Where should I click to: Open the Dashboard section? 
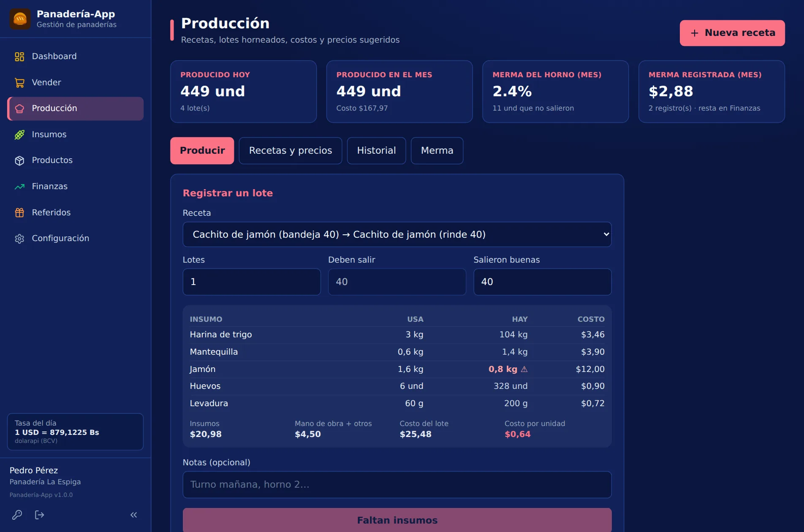75,57
